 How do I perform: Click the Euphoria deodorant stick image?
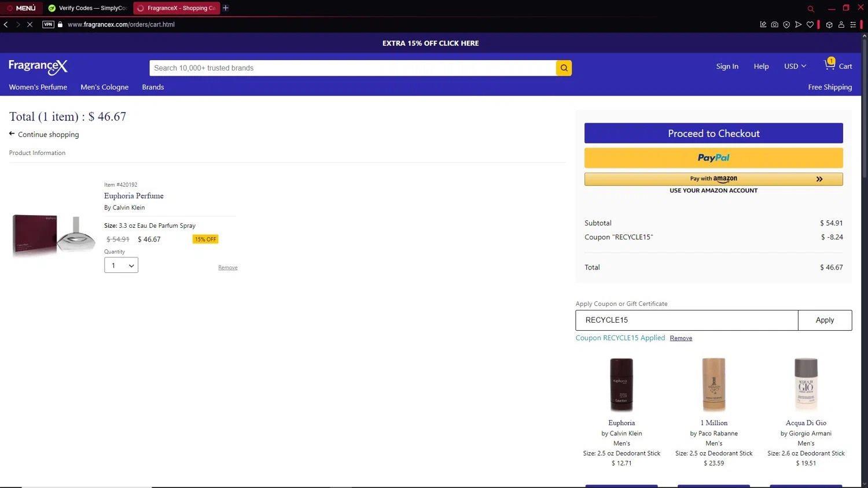coord(621,385)
